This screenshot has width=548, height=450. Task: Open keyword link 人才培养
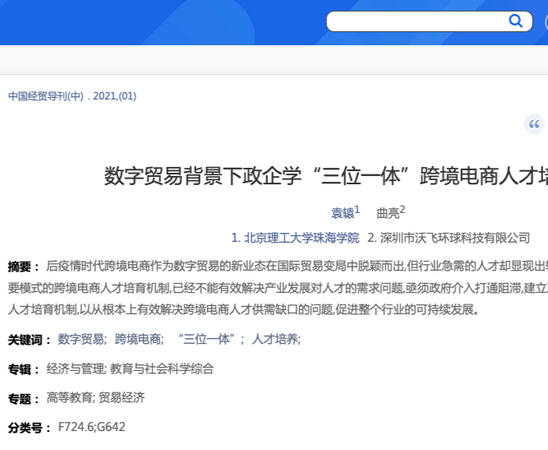[x=275, y=339]
